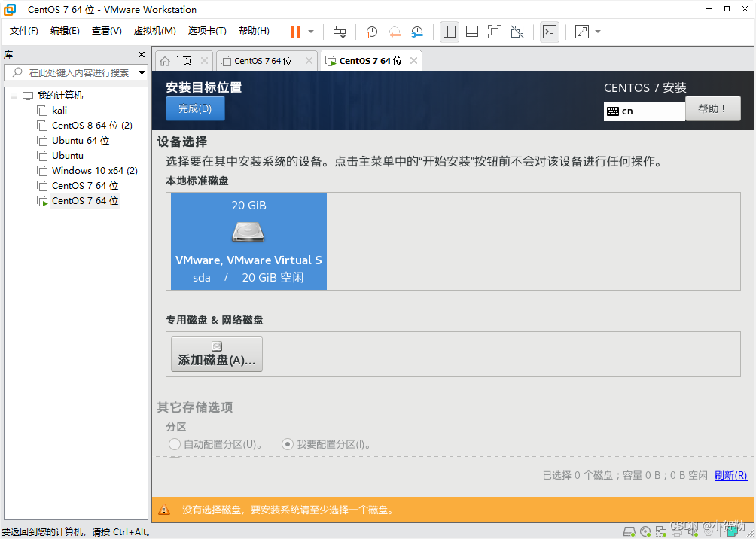The height and width of the screenshot is (539, 756).
Task: Toggle the thumbnail bar view icon
Action: [x=472, y=32]
